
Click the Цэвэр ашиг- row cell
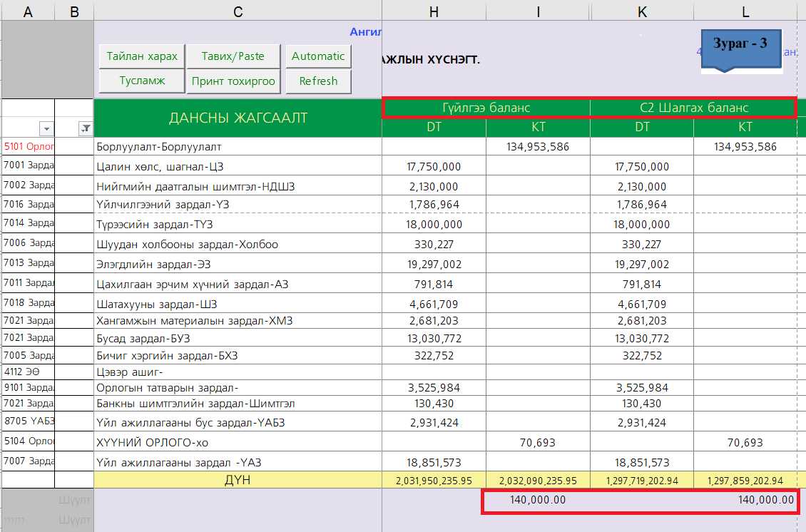[238, 372]
